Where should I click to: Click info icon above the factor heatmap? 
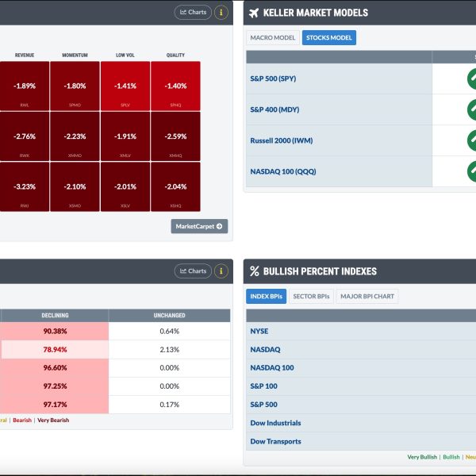pyautogui.click(x=221, y=13)
